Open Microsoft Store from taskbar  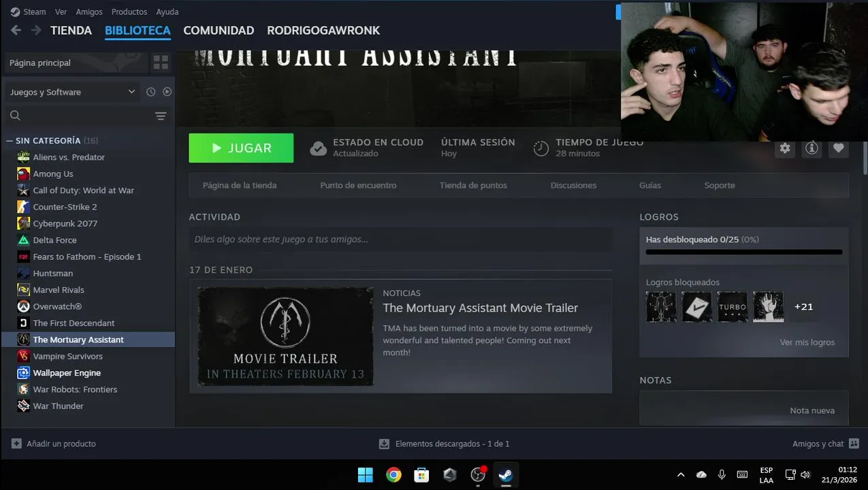pyautogui.click(x=421, y=474)
